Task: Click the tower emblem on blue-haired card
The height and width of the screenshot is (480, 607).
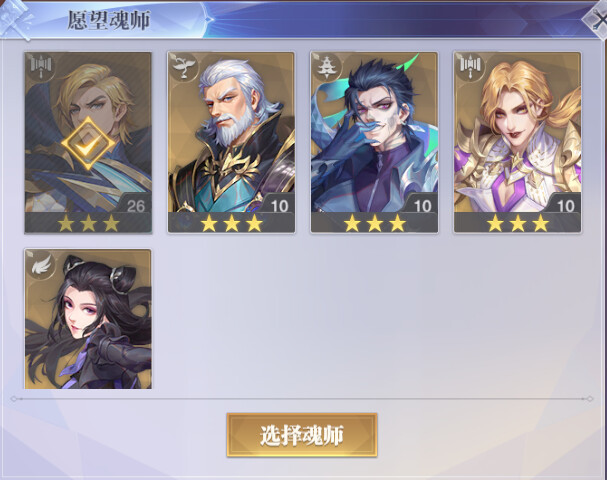Action: point(328,67)
